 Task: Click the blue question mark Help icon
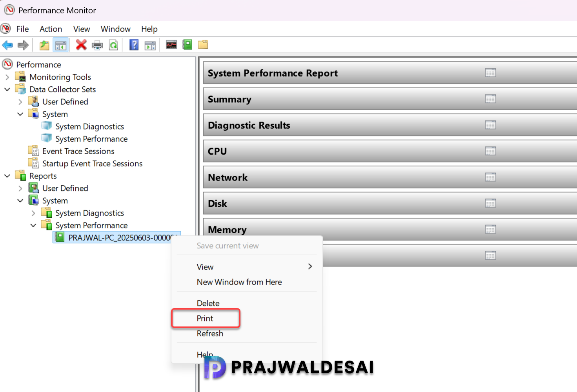coord(134,45)
